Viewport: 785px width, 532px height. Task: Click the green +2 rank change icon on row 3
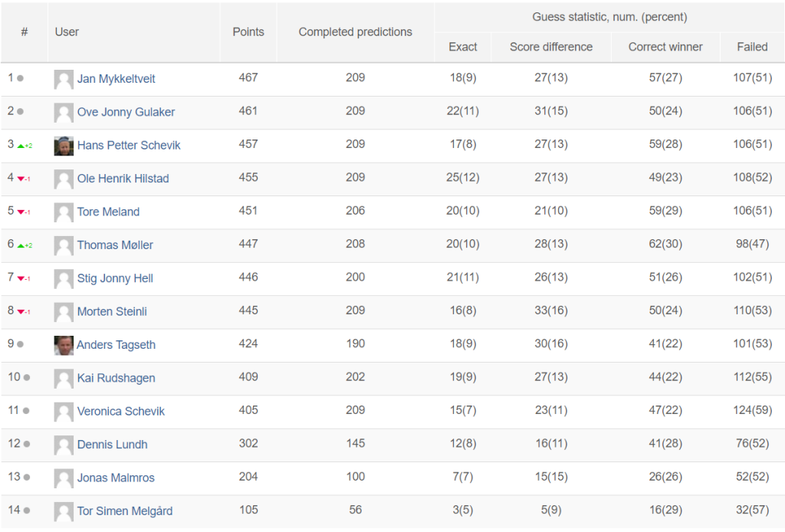(25, 146)
